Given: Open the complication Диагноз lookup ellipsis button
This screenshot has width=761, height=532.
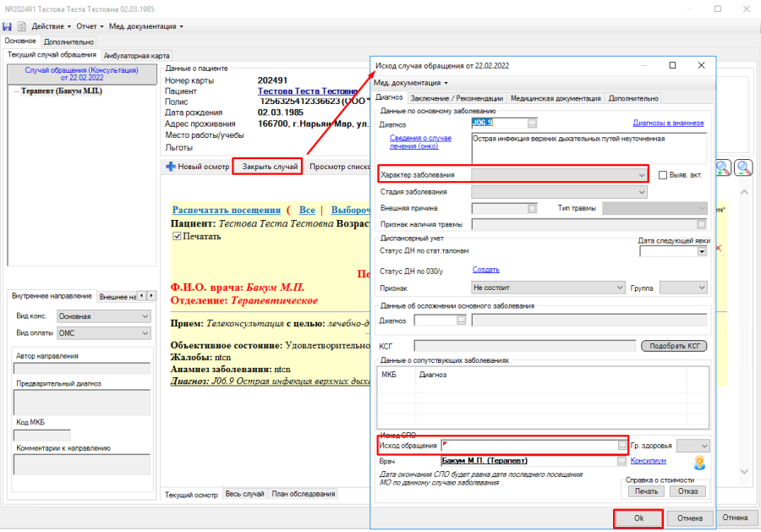Looking at the screenshot, I should 461,321.
